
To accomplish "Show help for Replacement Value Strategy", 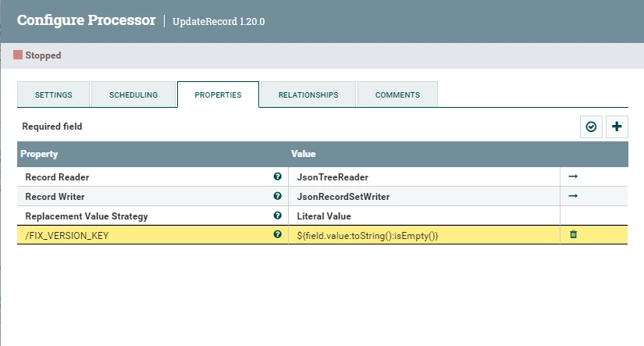I will coord(278,216).
